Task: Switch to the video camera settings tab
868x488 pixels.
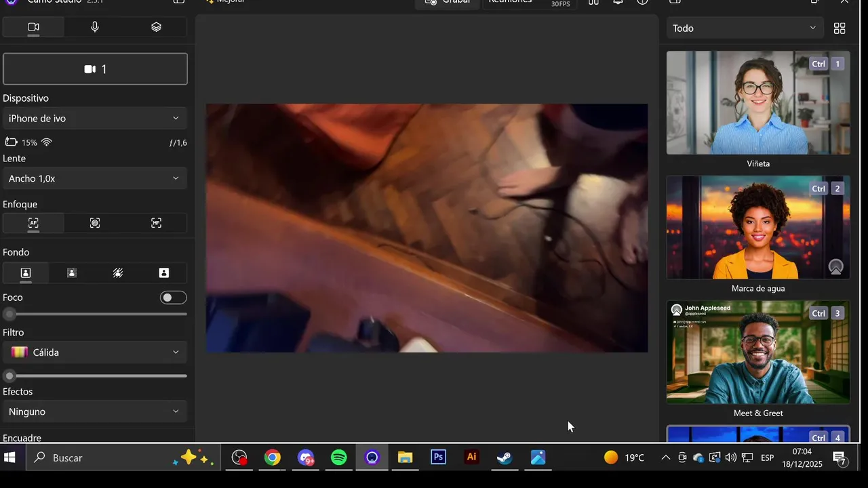Action: tap(33, 27)
